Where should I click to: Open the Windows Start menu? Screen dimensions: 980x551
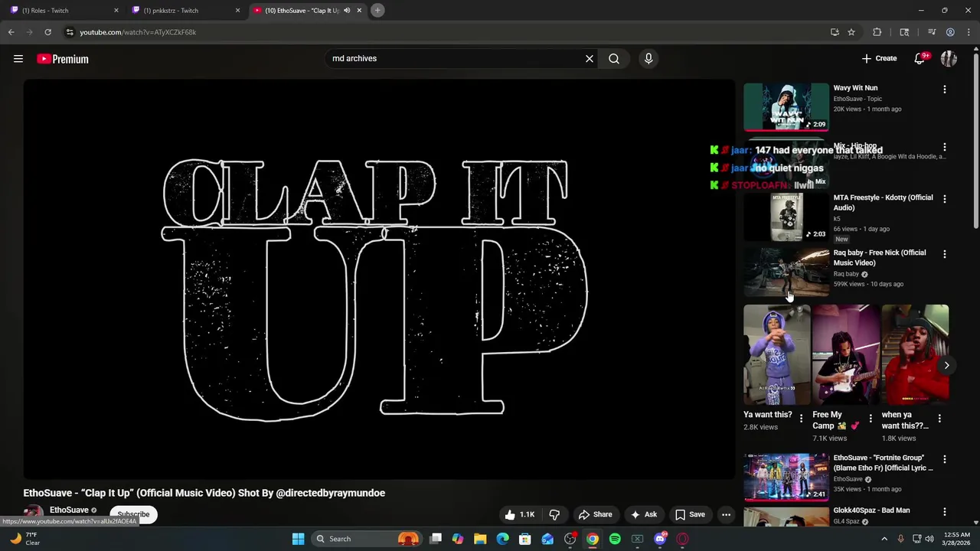click(298, 539)
